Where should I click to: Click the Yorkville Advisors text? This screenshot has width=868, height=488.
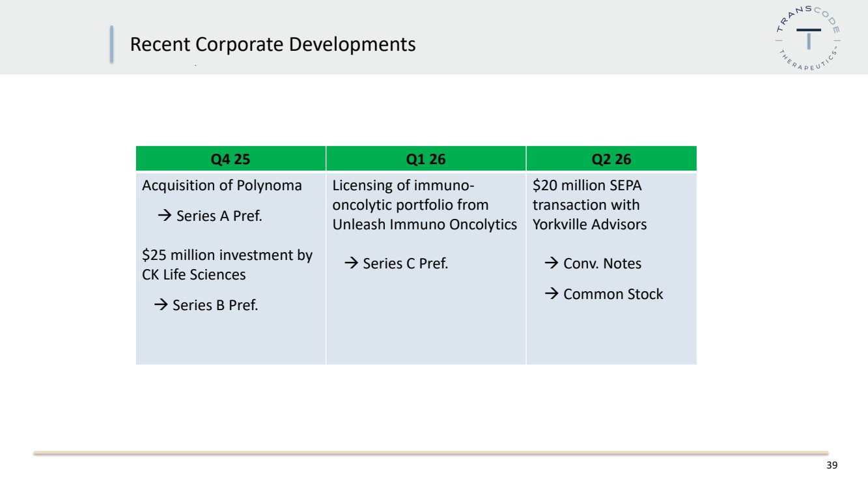click(x=589, y=225)
